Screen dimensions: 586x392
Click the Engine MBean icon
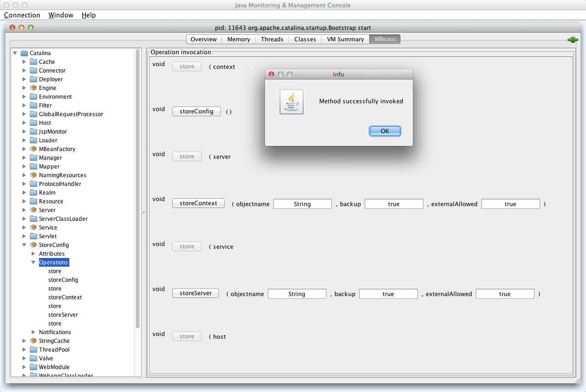tap(34, 88)
